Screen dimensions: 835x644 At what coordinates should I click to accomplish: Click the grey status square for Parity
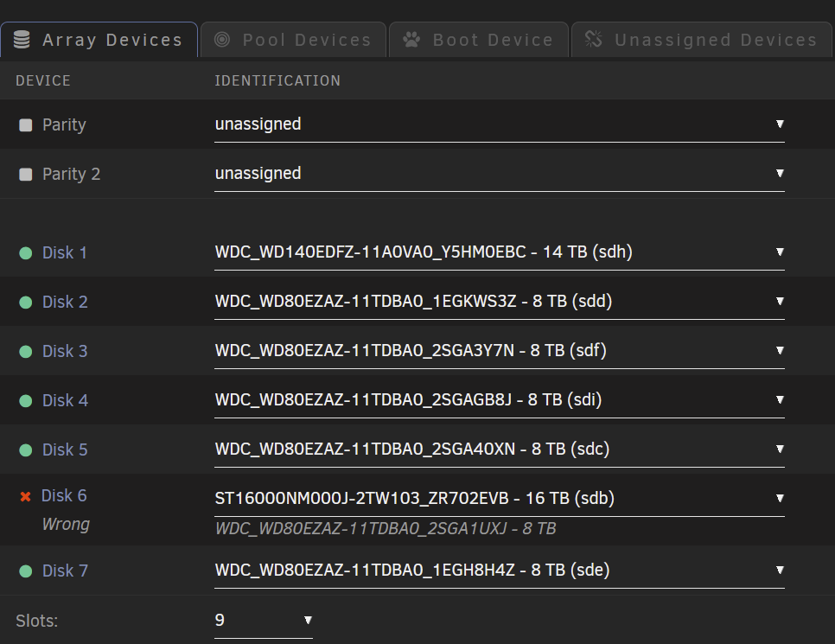[x=26, y=125]
